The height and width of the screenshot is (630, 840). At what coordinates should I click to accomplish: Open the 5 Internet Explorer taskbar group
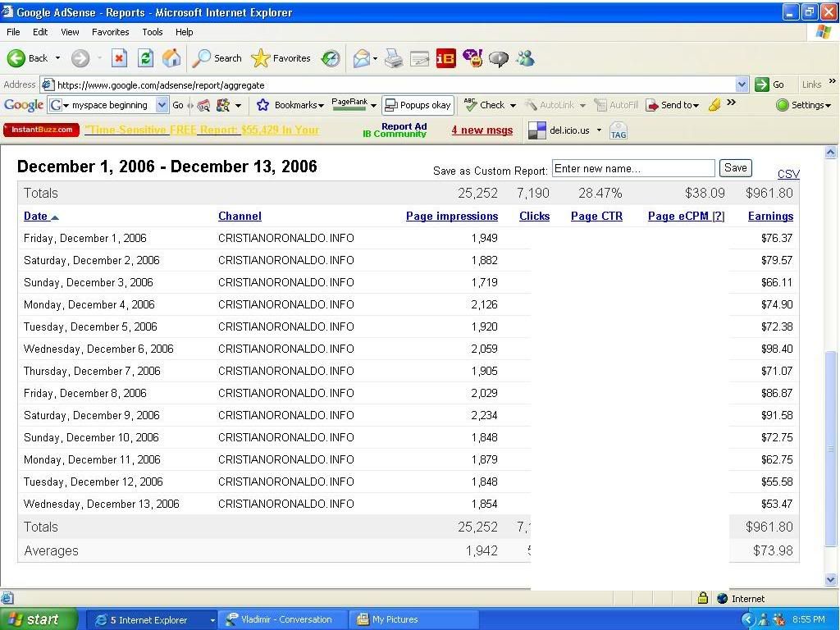152,620
